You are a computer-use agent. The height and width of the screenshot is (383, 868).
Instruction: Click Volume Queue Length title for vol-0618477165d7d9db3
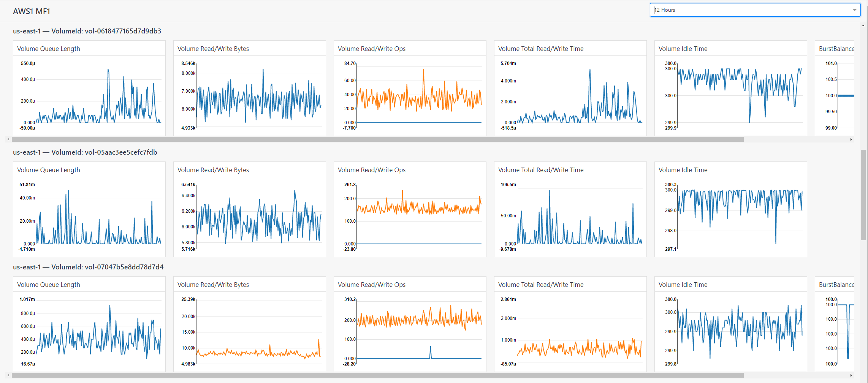point(49,49)
